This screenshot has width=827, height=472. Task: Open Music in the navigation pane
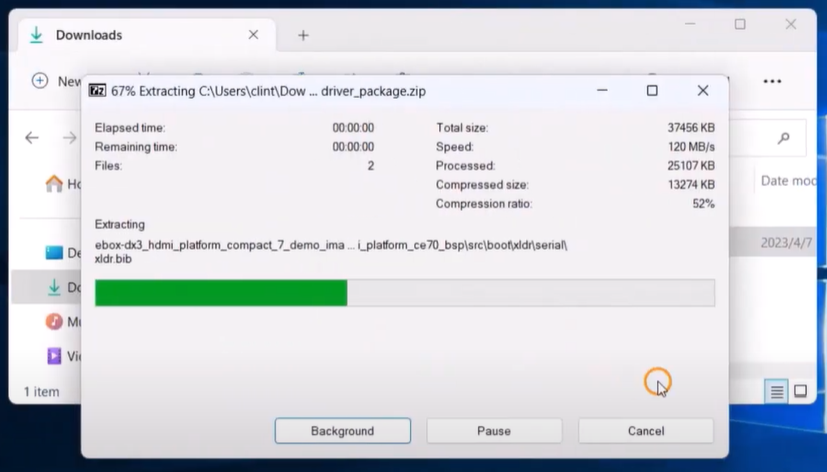click(62, 321)
